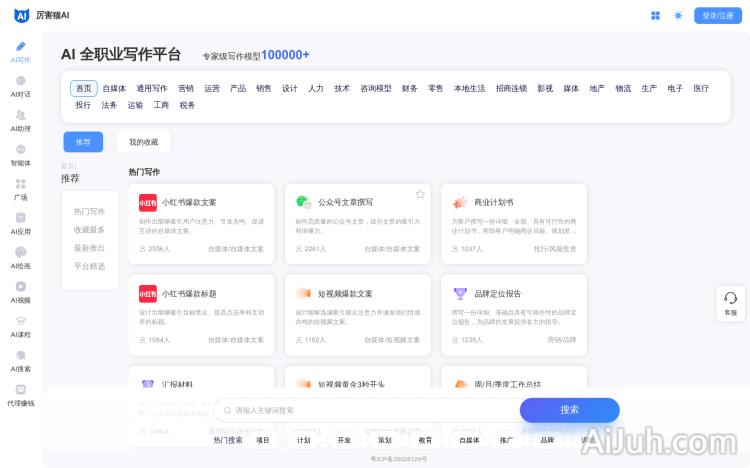
Task: Open the AI对话 chat section
Action: point(20,86)
